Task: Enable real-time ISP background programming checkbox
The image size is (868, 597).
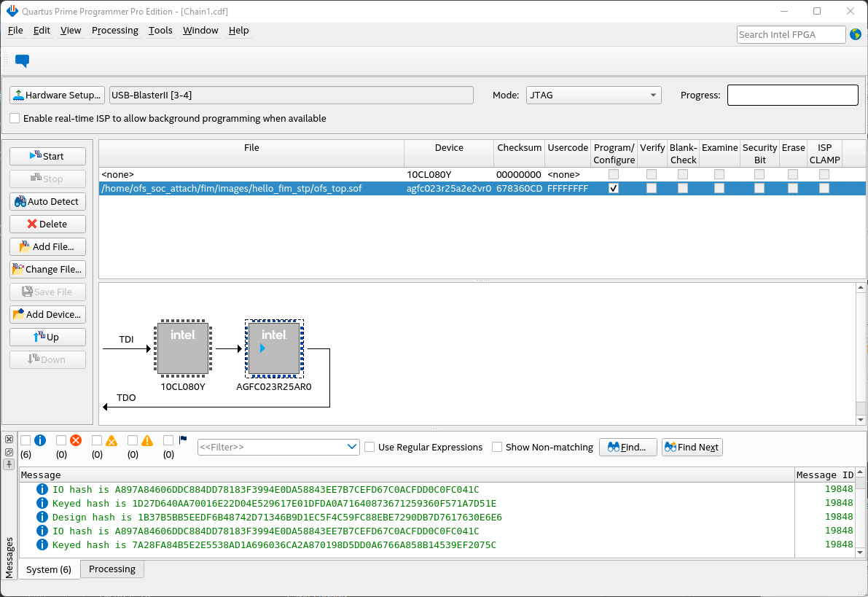Action: 15,118
